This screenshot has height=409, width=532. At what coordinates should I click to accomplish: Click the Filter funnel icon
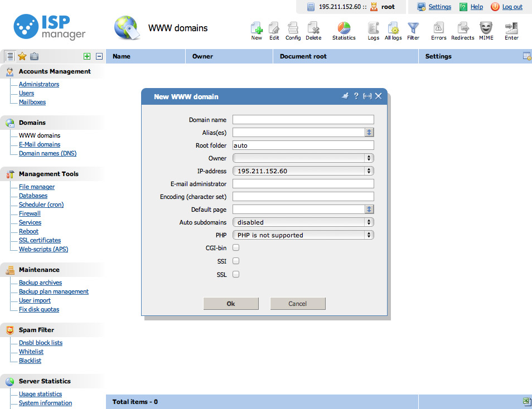pyautogui.click(x=413, y=28)
